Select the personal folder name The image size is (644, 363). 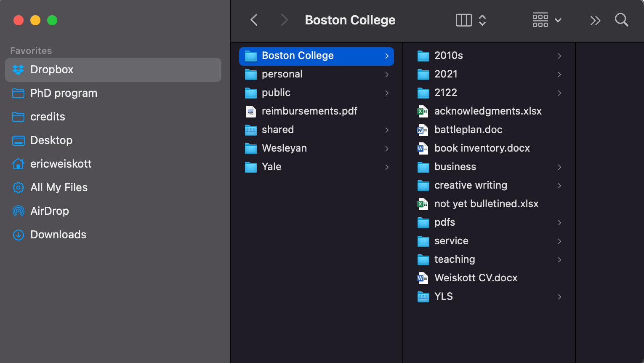tap(282, 74)
